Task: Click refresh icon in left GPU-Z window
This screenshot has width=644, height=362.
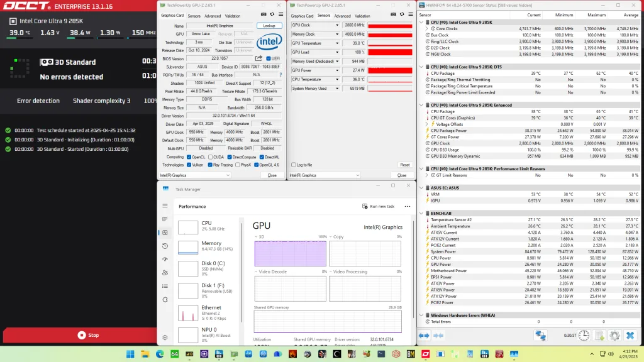Action: (x=272, y=14)
